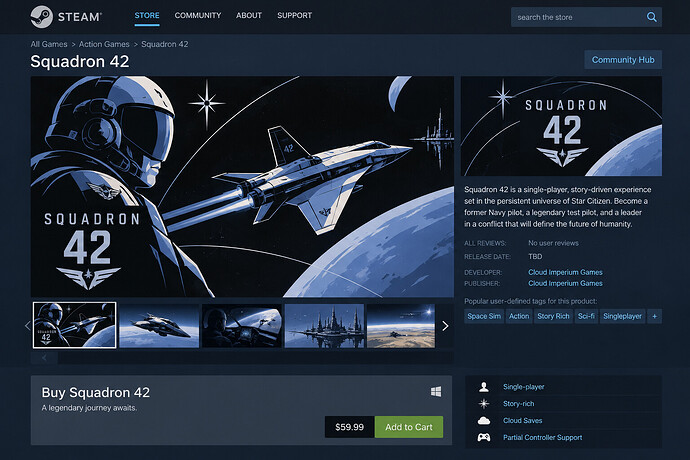Click the $59.99 price label

pyautogui.click(x=349, y=427)
